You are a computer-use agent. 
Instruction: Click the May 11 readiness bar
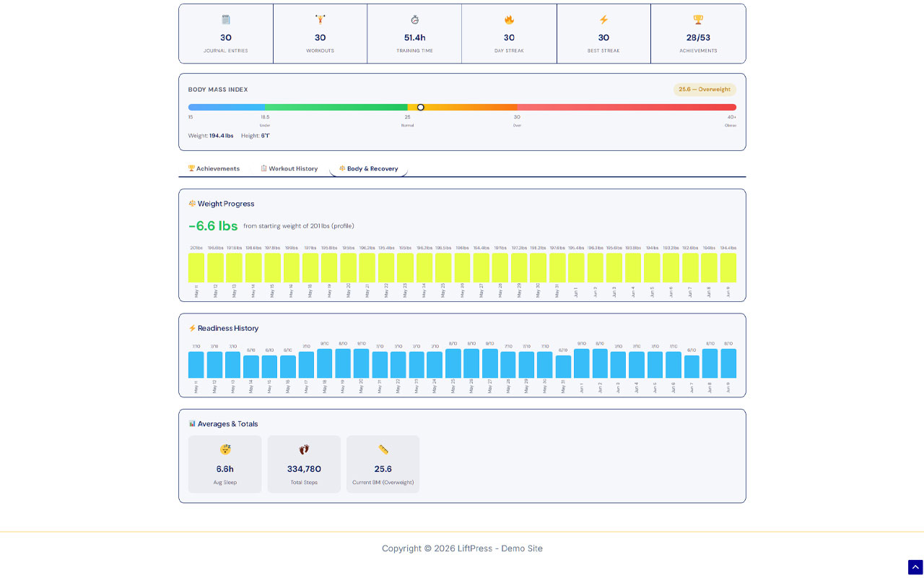pos(196,365)
